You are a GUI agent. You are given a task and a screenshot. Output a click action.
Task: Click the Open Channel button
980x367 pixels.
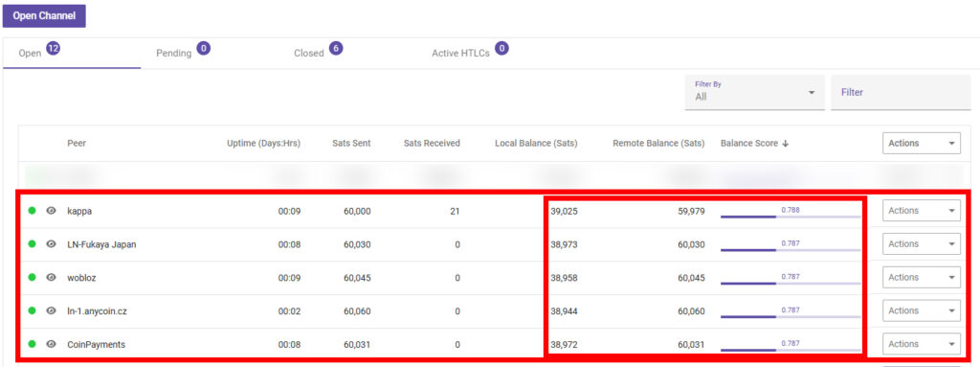pos(44,16)
